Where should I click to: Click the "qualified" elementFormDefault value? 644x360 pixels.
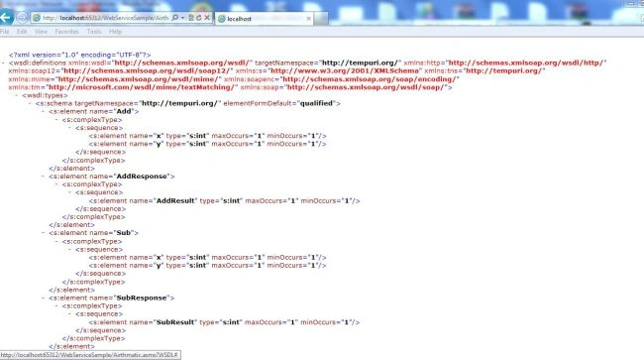[316, 103]
